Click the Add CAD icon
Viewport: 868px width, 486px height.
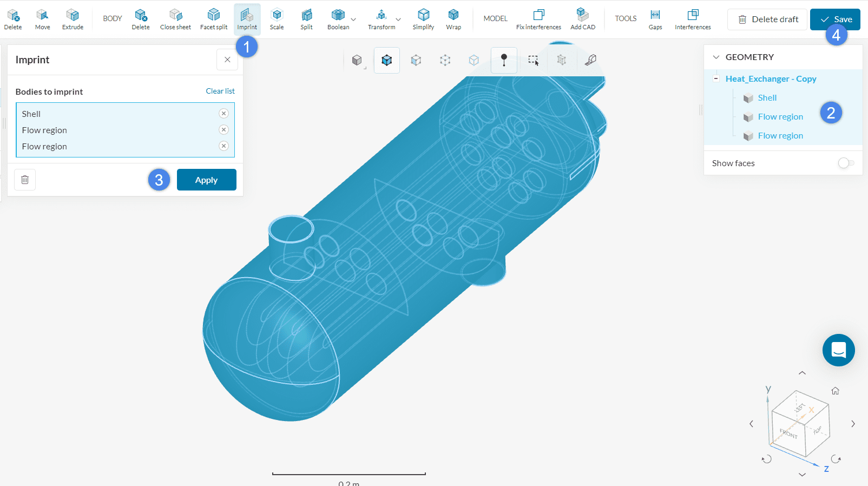(582, 19)
